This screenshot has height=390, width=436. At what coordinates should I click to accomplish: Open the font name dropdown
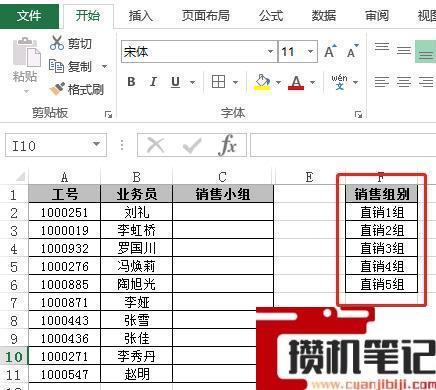(x=270, y=52)
